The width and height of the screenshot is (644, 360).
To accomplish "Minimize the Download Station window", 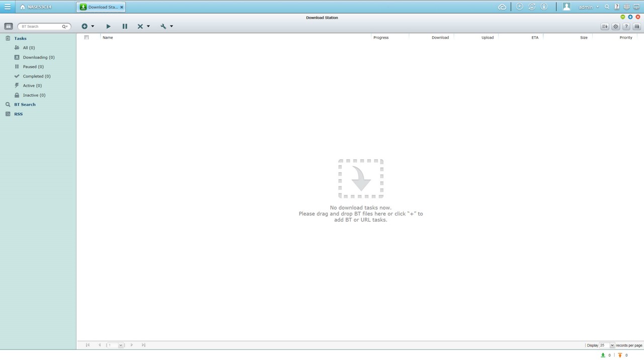I will (x=623, y=17).
